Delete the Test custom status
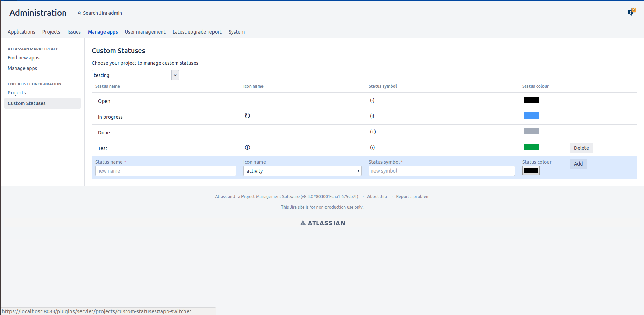The width and height of the screenshot is (644, 315). pyautogui.click(x=581, y=148)
